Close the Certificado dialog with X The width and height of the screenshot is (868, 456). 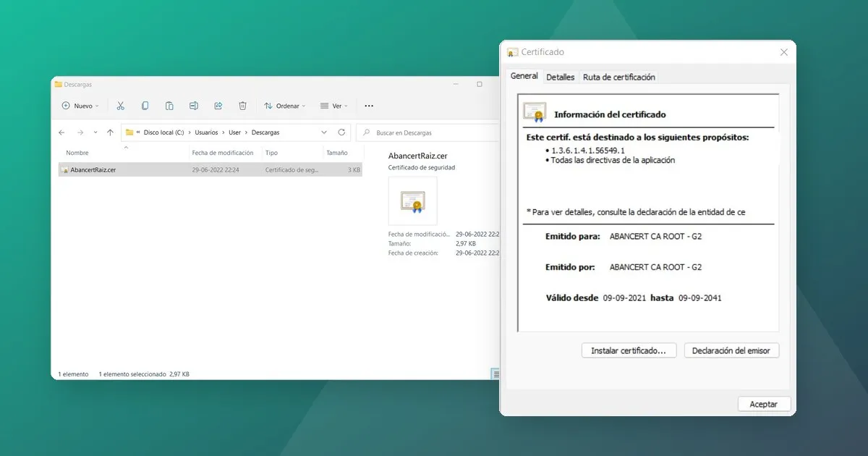pyautogui.click(x=784, y=52)
